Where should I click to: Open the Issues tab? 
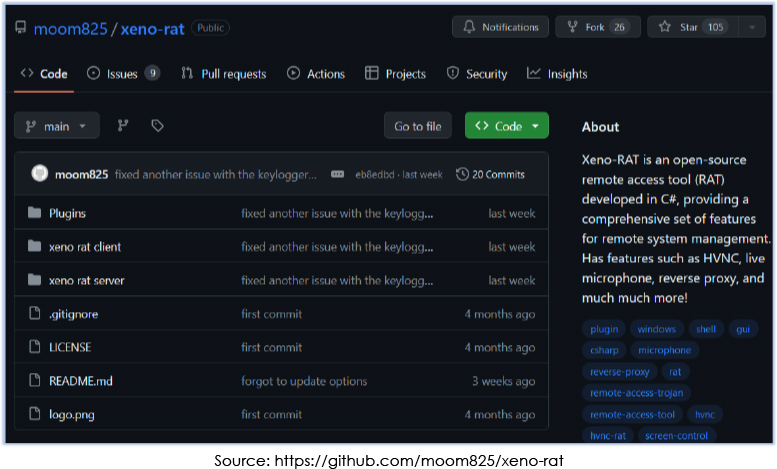click(x=123, y=74)
